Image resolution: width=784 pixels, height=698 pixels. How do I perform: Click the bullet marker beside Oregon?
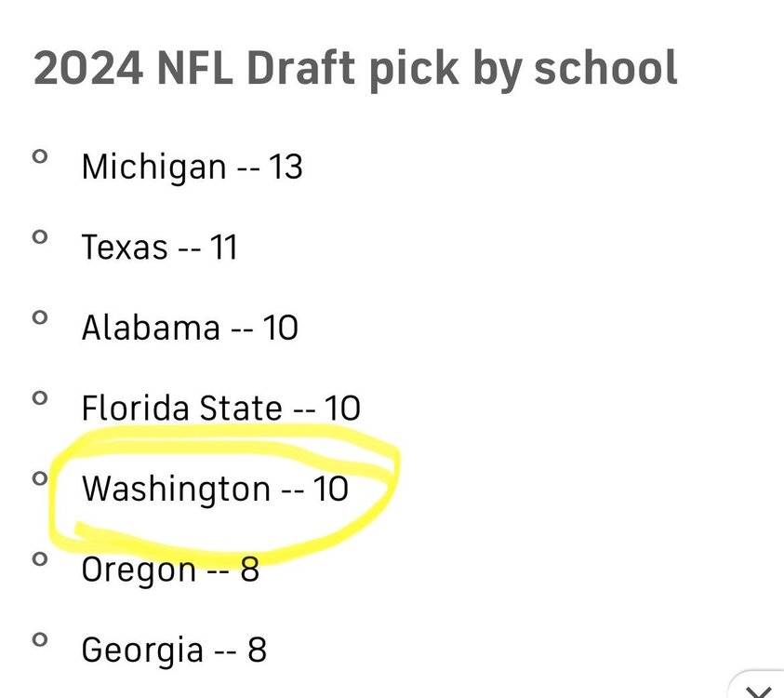[39, 559]
